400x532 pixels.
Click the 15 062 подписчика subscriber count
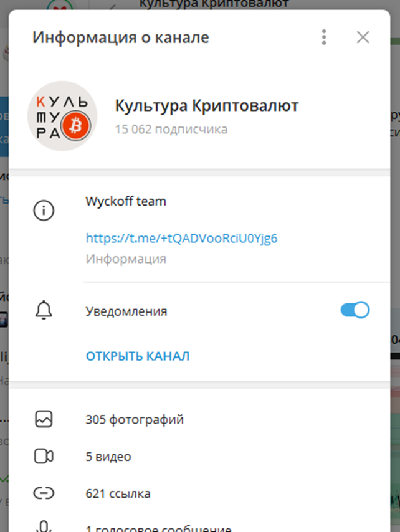click(171, 130)
